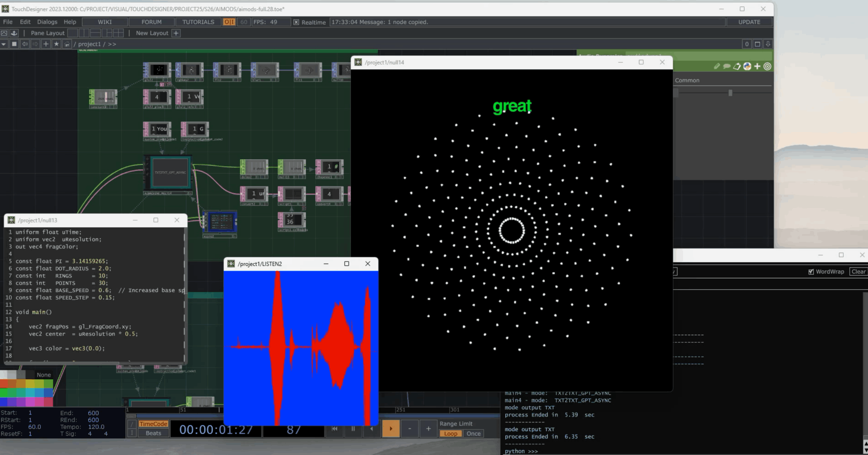The width and height of the screenshot is (868, 455).
Task: Expand the pane using the down-arrow icon
Action: click(768, 44)
